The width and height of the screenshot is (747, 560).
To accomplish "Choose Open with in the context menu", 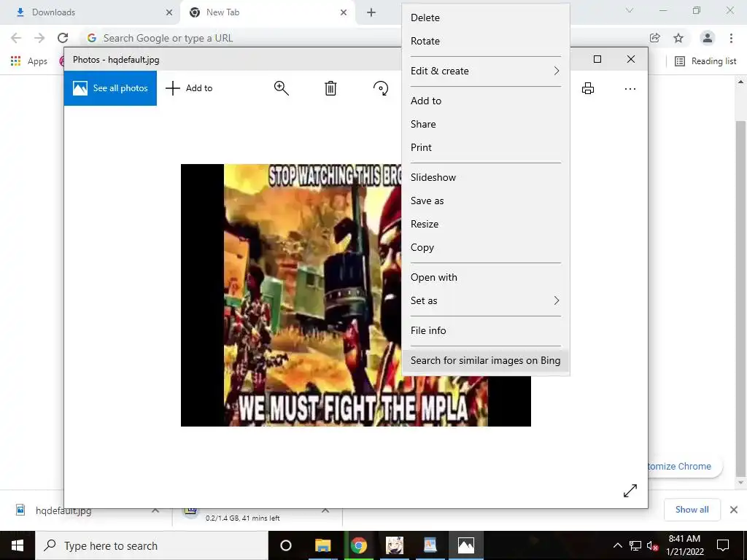I will click(485, 278).
